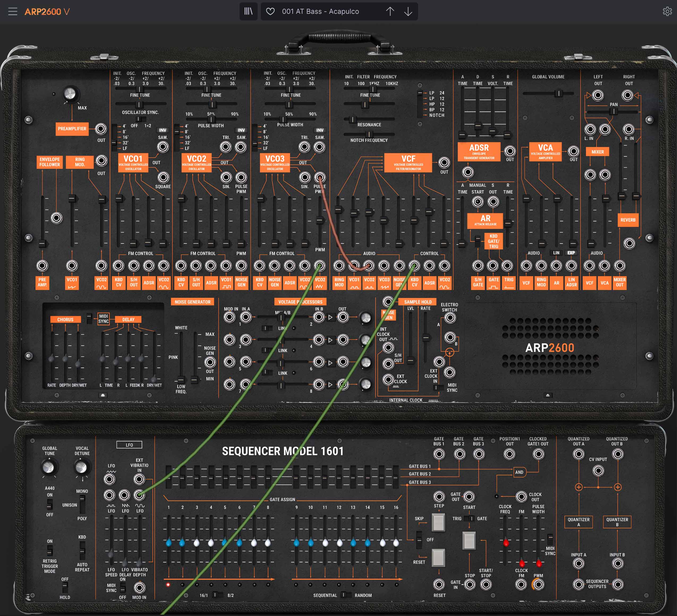Toggle the TRIG/GATE switch on sequencer
Viewport: 677px width, 616px height.
(470, 518)
